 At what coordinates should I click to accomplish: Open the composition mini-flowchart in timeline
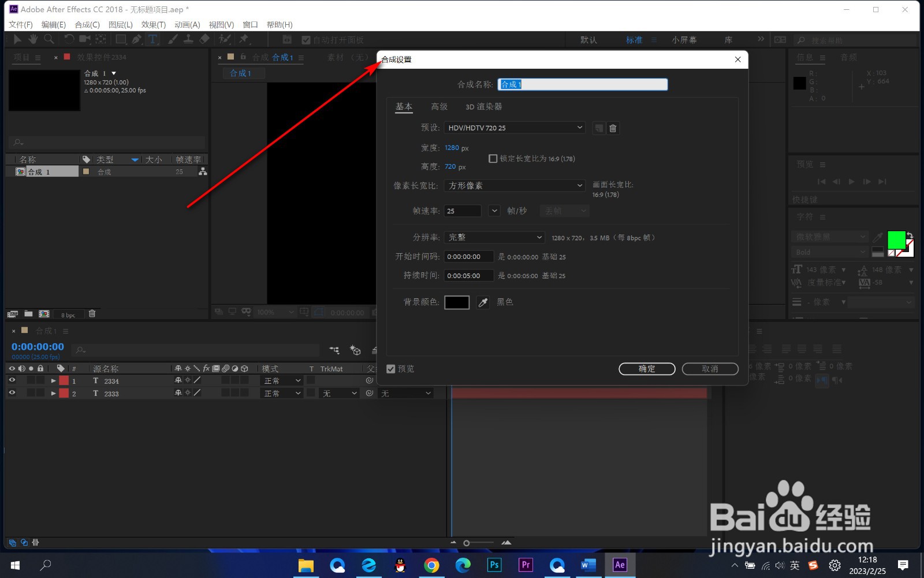tap(334, 350)
